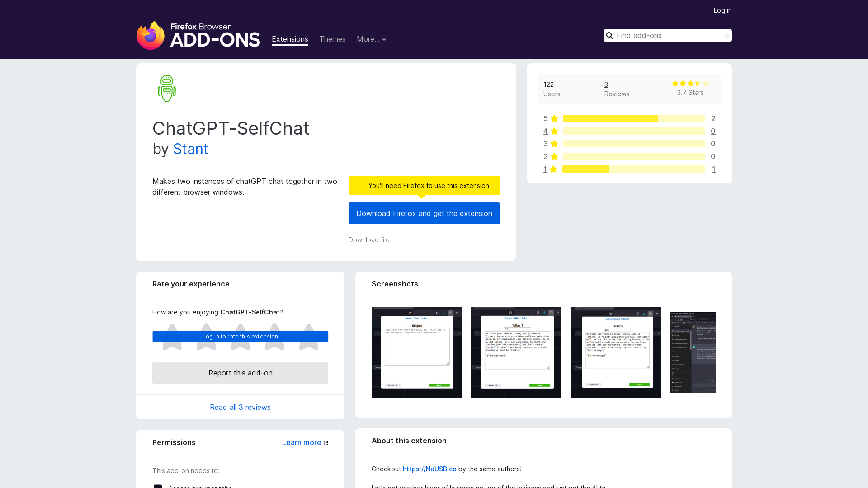Click the star icon in 3-star row
The width and height of the screenshot is (868, 488).
[554, 144]
